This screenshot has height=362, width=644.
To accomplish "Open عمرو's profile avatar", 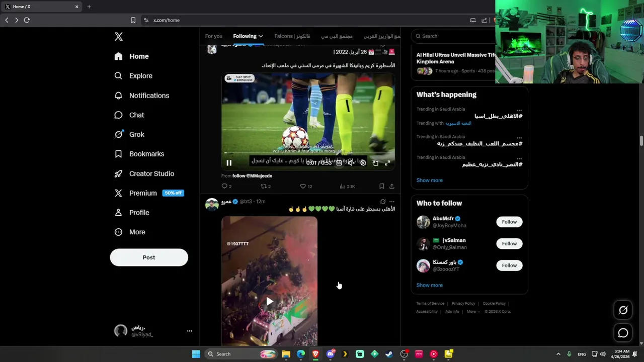I will click(x=212, y=204).
